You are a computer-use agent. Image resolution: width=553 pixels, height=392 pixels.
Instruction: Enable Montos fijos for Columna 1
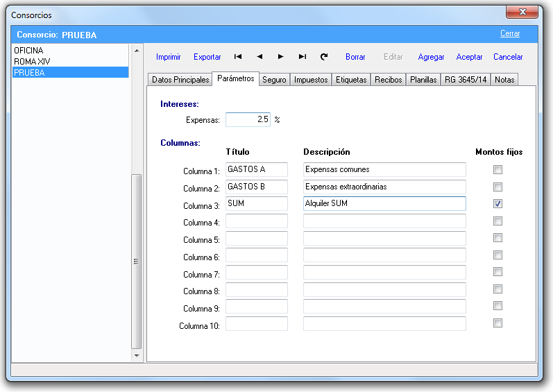tap(497, 169)
